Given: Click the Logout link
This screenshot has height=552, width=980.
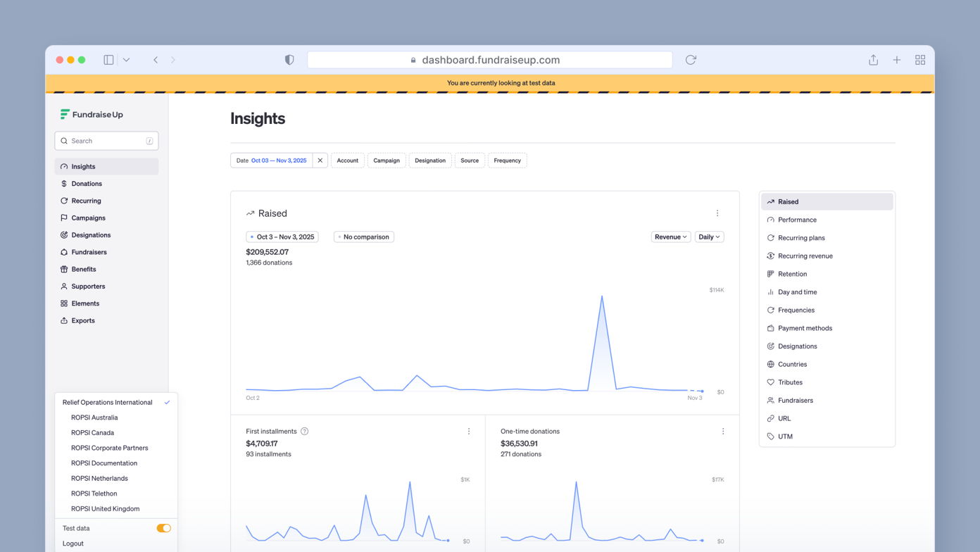Looking at the screenshot, I should click(73, 543).
